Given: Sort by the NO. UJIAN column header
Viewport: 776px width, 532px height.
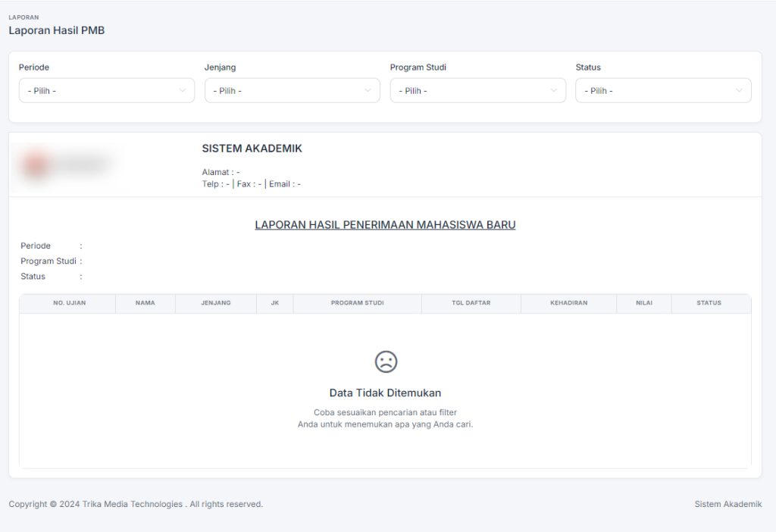Looking at the screenshot, I should click(x=69, y=303).
